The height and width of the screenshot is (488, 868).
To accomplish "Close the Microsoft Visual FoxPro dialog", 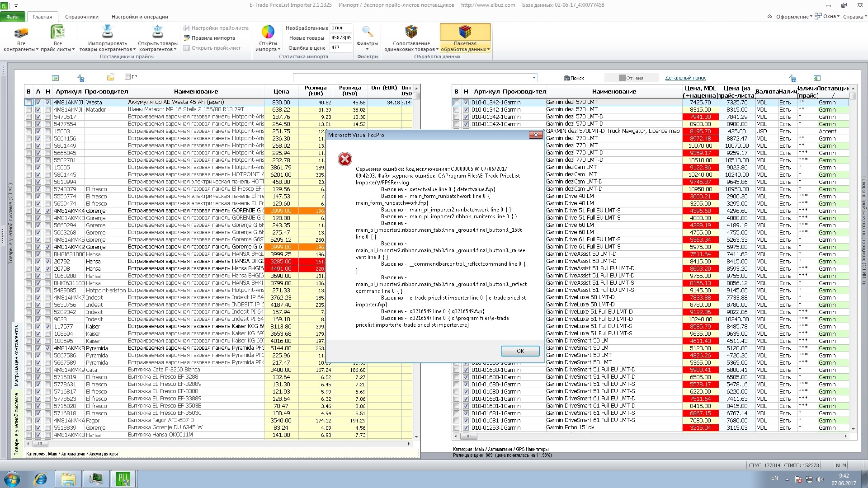I will [x=536, y=135].
